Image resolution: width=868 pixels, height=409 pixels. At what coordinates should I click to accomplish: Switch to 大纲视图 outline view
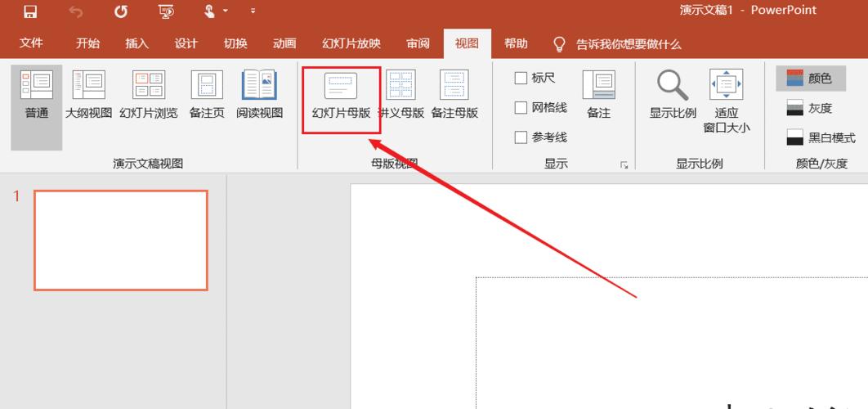88,94
